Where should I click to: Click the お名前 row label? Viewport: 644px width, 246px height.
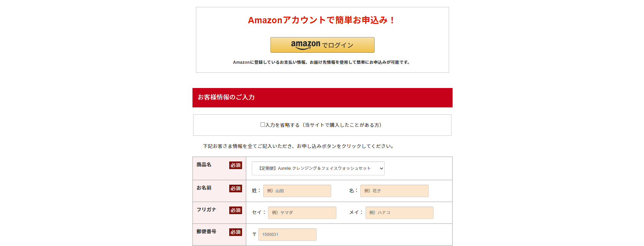(204, 188)
